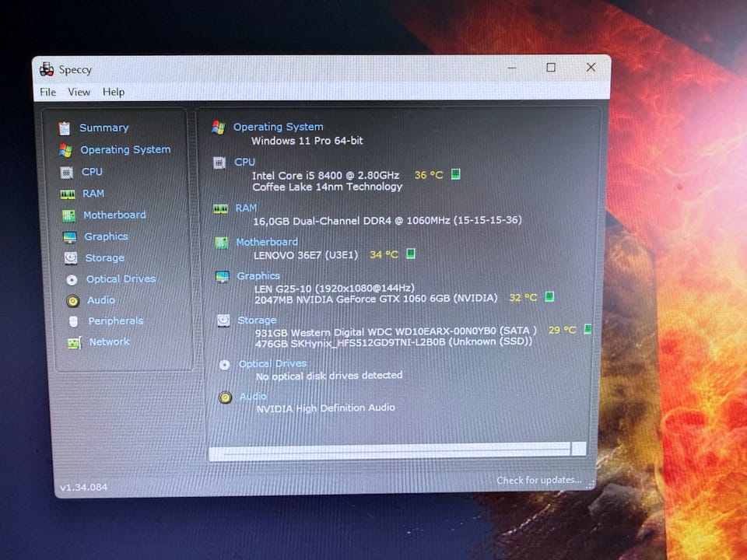
Task: Open the File menu
Action: tap(47, 92)
